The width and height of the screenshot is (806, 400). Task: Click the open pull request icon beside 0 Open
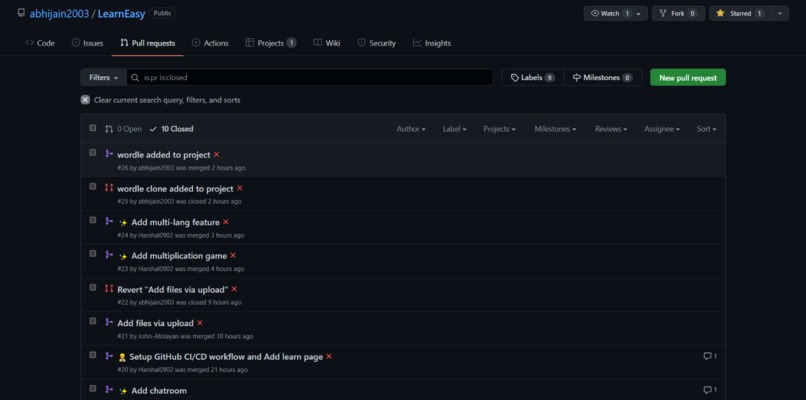click(x=109, y=129)
